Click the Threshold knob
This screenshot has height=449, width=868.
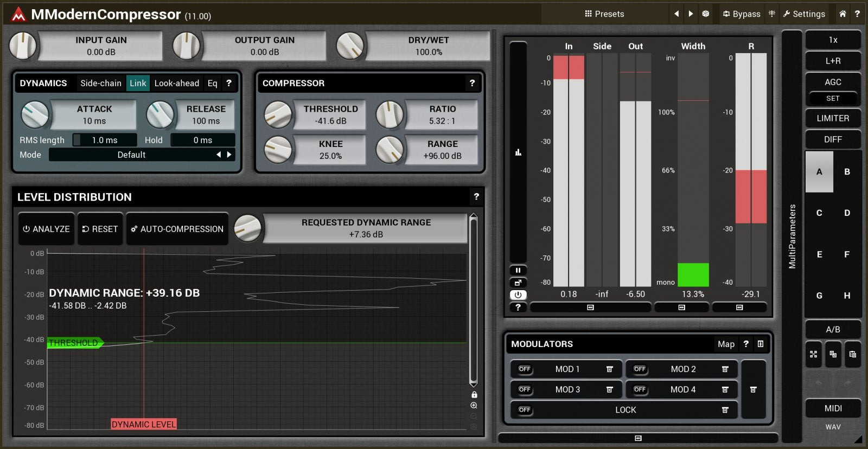click(278, 115)
